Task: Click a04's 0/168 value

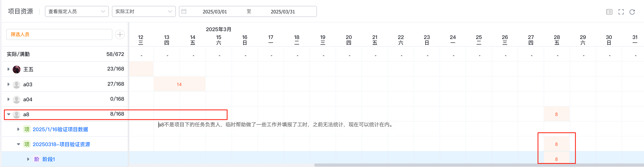Action: [117, 99]
